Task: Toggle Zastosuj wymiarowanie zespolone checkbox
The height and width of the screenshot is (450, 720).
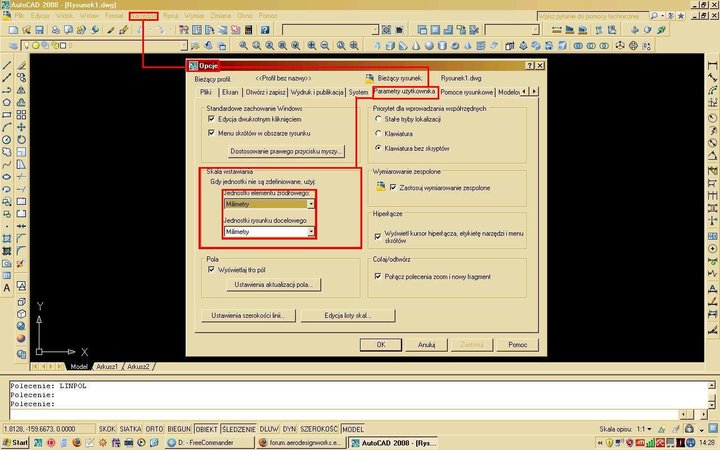Action: pyautogui.click(x=393, y=187)
